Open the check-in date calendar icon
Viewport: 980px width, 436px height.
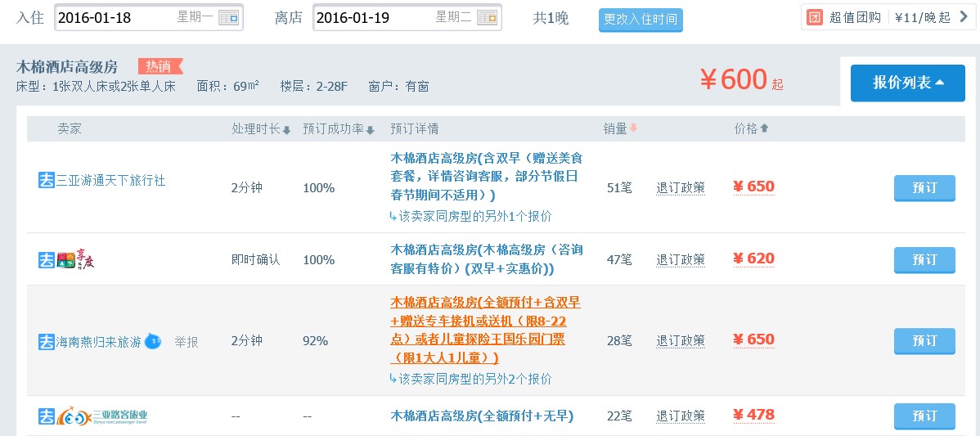(229, 17)
